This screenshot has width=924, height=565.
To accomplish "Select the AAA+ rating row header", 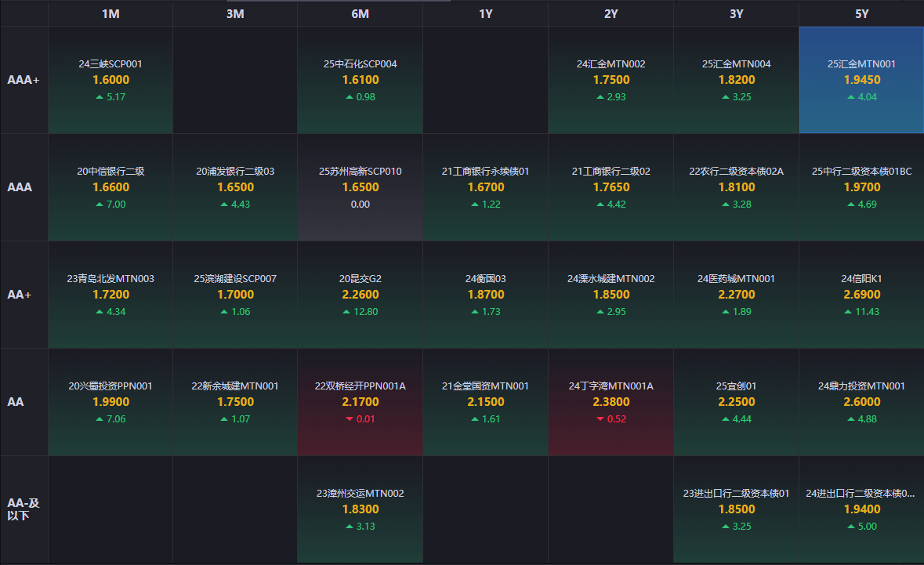I will point(24,80).
